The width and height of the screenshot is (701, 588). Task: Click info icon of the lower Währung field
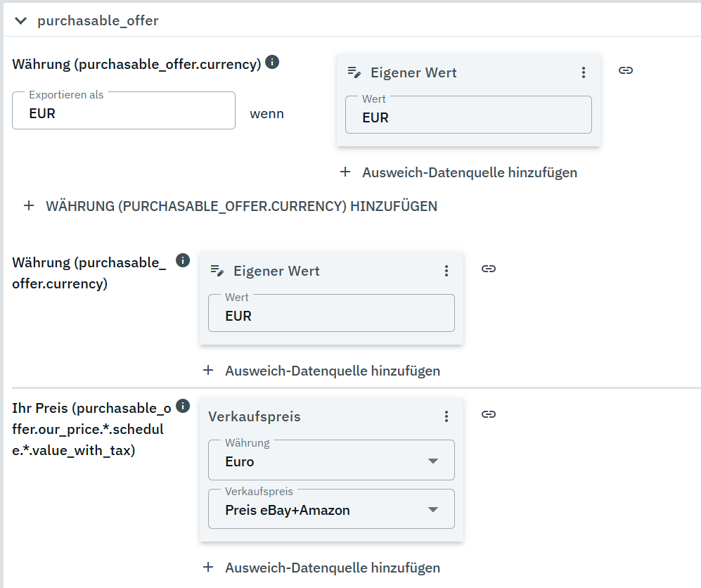point(183,261)
